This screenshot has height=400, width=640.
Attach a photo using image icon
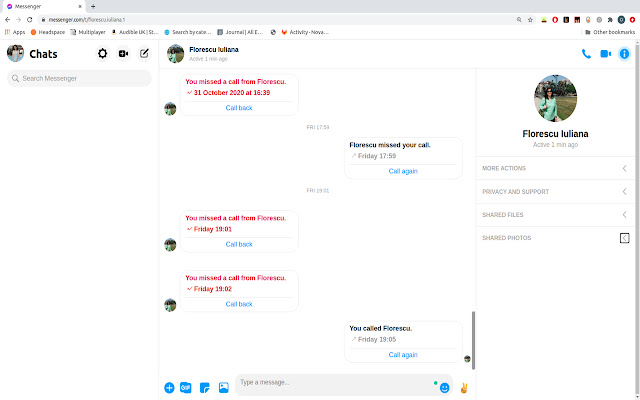click(x=224, y=387)
